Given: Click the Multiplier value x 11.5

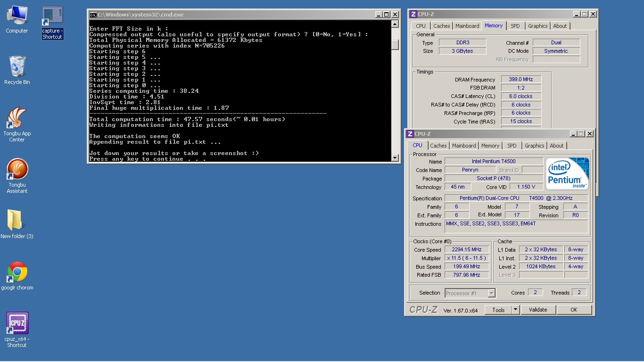Looking at the screenshot, I should 467,258.
